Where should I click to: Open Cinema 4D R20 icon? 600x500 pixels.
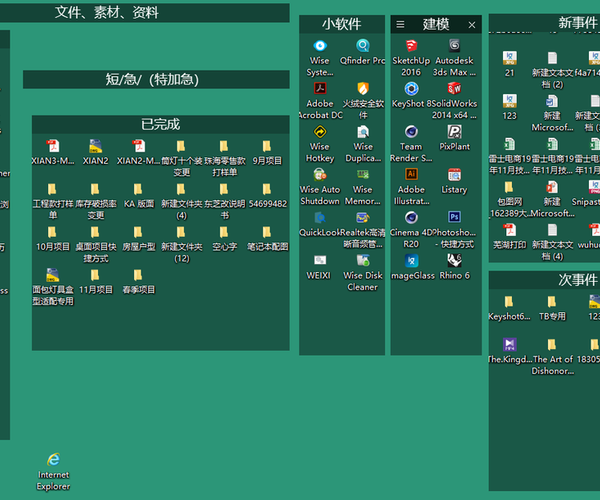[411, 218]
